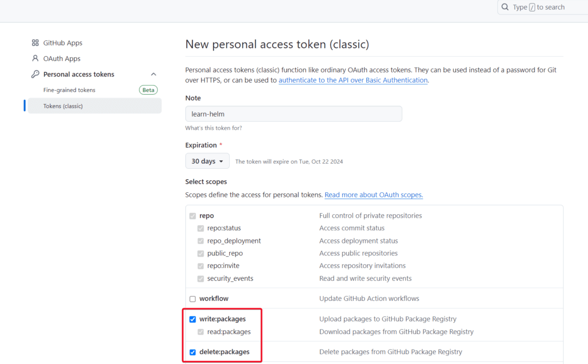
Task: Click 'Delete packages from GitHub Package Registry' text
Action: point(390,351)
